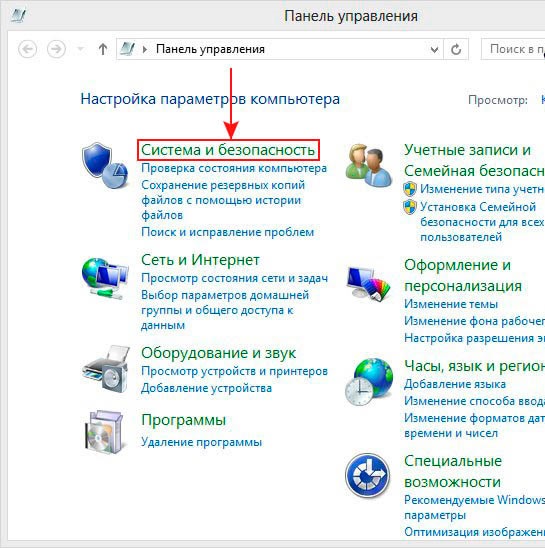545x548 pixels.
Task: Open Учетные записи и Семейная безопасность
Action: point(474,160)
